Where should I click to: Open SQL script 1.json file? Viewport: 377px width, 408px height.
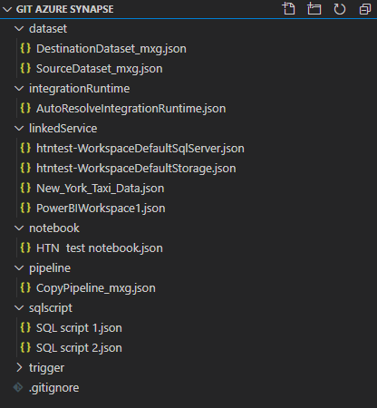tap(79, 328)
